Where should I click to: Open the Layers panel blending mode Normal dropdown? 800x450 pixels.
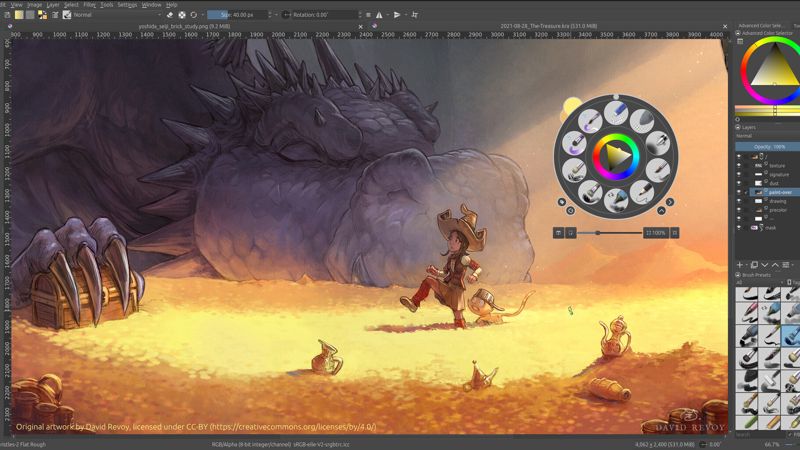[767, 136]
